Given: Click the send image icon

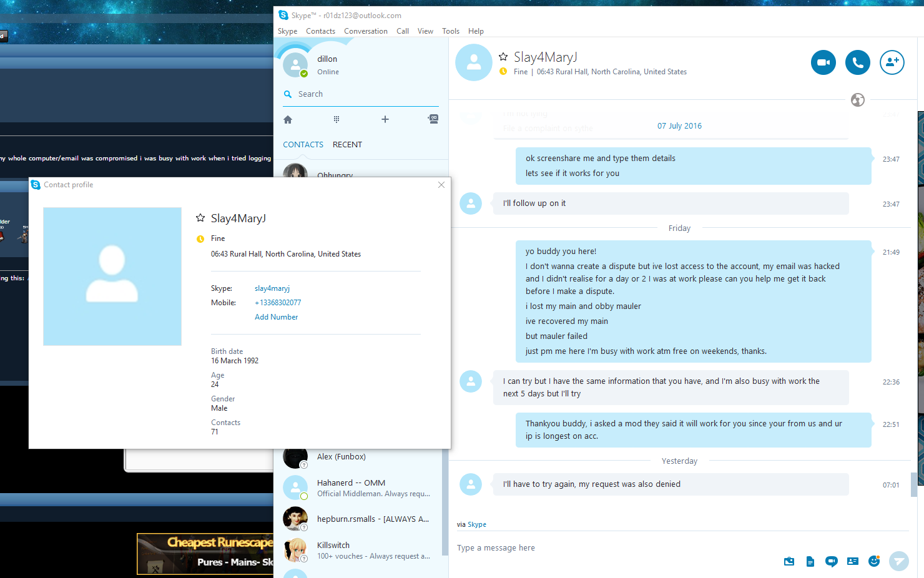Looking at the screenshot, I should 789,561.
